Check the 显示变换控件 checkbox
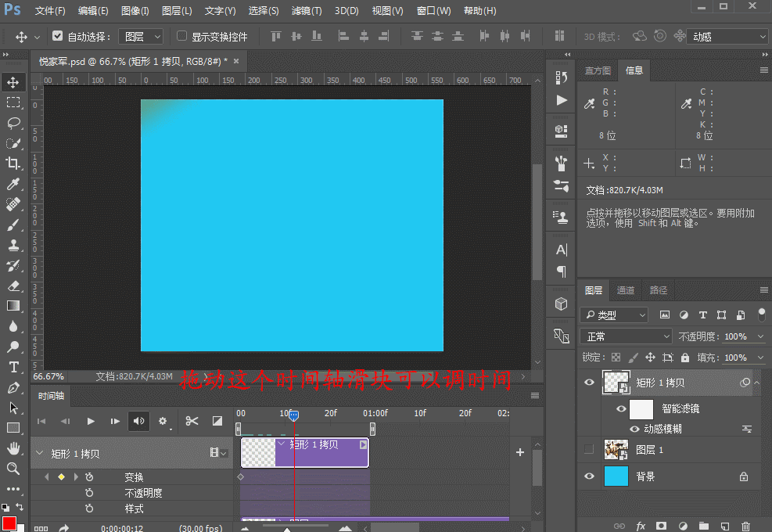Image resolution: width=772 pixels, height=532 pixels. 181,36
